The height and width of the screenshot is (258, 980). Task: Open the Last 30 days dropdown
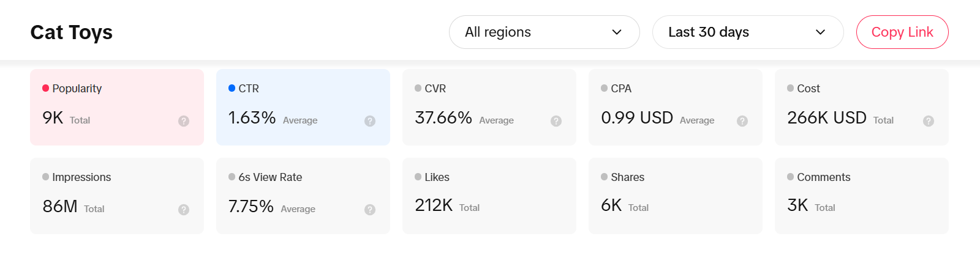pos(747,32)
